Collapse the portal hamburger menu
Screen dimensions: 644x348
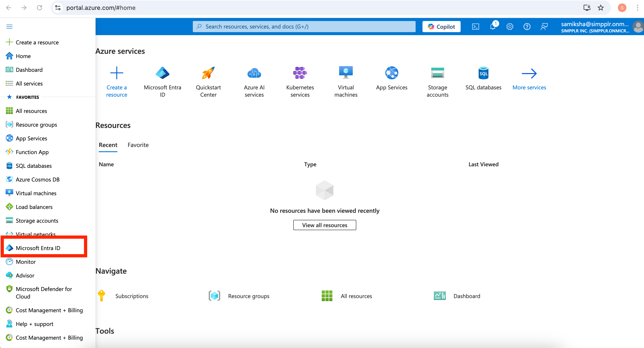pyautogui.click(x=9, y=27)
